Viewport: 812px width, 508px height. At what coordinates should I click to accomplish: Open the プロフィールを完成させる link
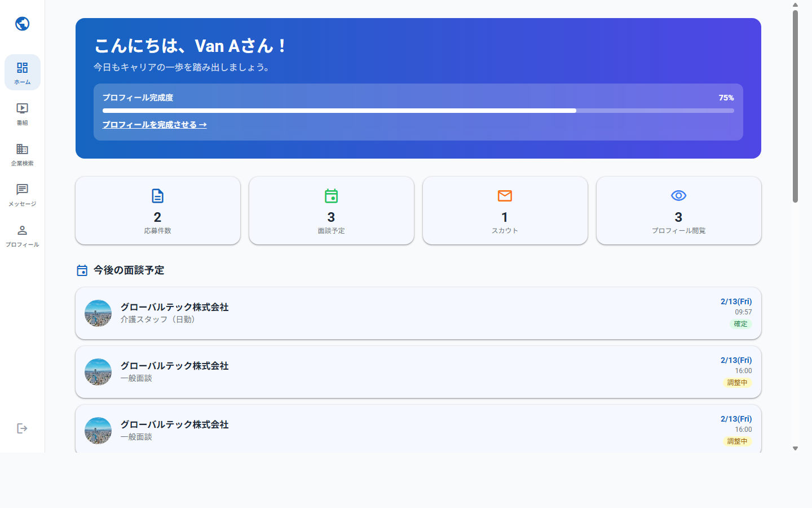point(155,125)
